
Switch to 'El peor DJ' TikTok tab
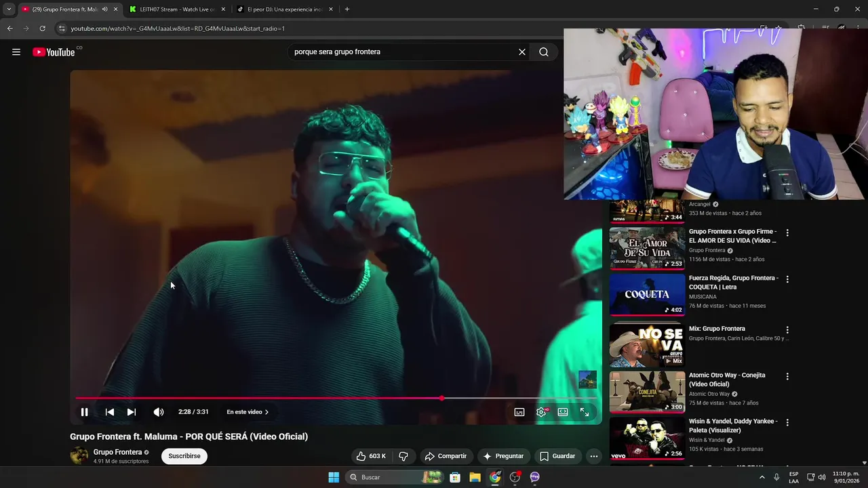click(x=285, y=9)
